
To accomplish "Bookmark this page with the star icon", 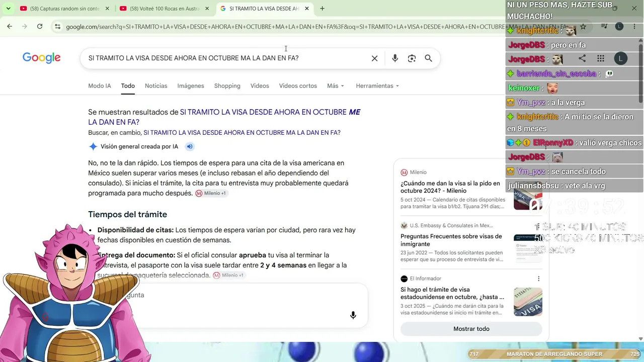I will [583, 27].
